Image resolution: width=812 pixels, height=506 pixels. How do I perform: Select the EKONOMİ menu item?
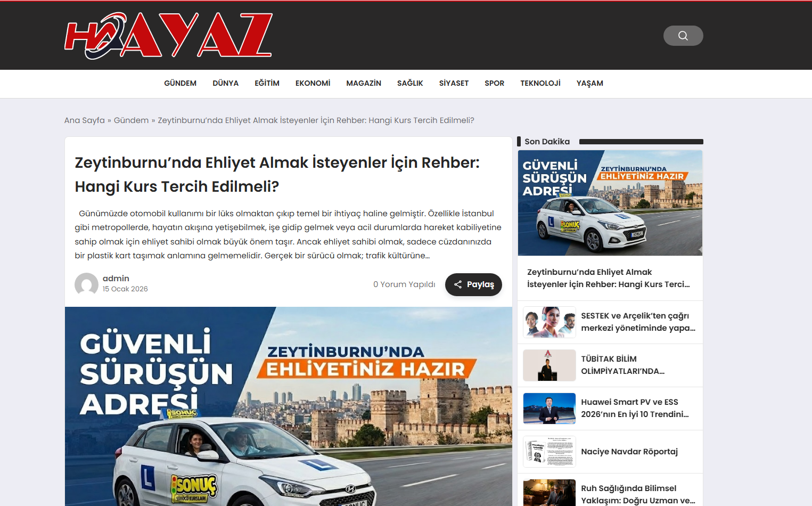point(313,83)
